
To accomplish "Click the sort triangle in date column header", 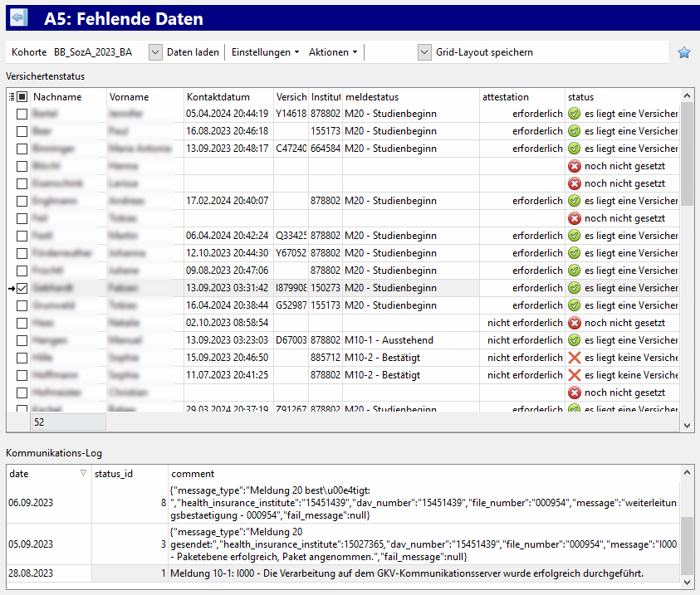I will point(81,474).
